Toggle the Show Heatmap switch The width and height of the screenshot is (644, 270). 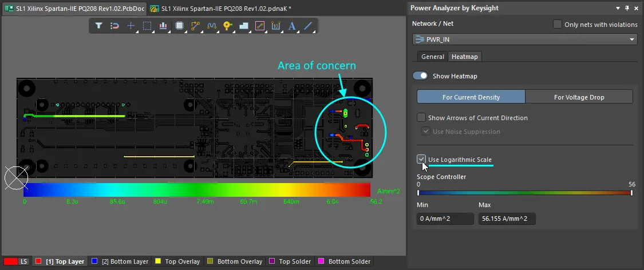pyautogui.click(x=420, y=76)
